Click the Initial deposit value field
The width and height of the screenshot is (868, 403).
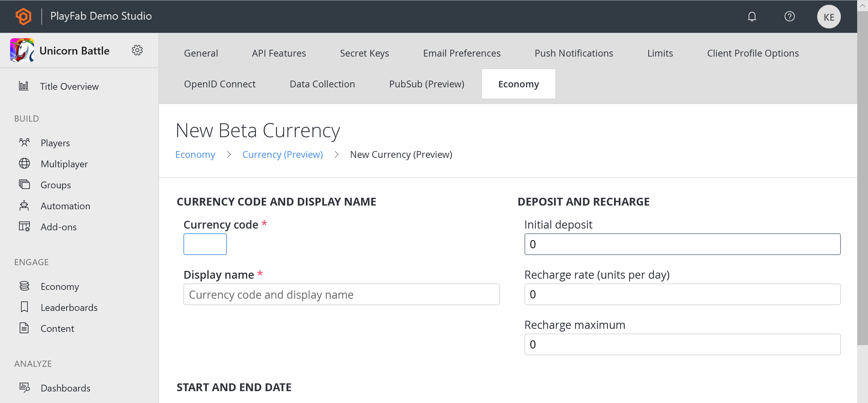[683, 245]
